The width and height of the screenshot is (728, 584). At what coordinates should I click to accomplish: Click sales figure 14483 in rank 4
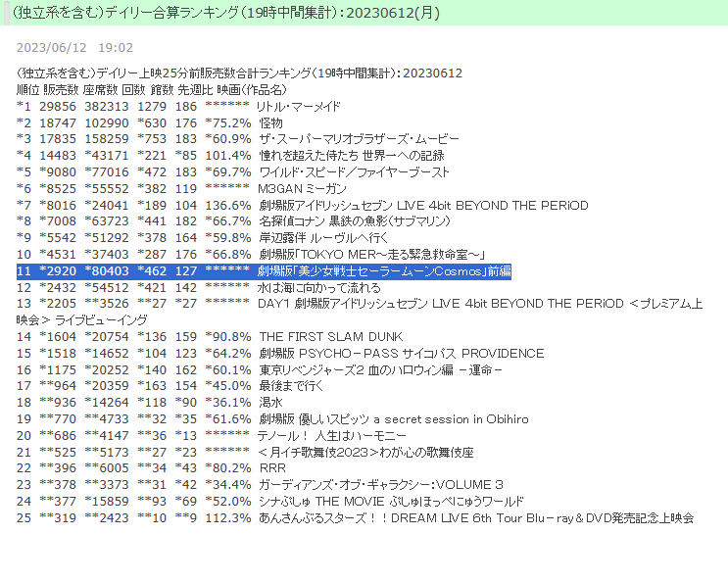coord(58,156)
